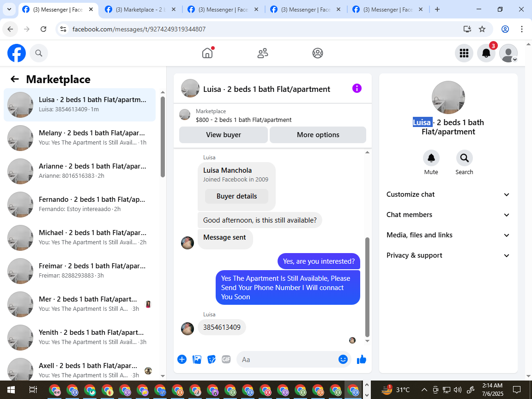View site information icon in address bar
The height and width of the screenshot is (399, 532).
(x=63, y=29)
